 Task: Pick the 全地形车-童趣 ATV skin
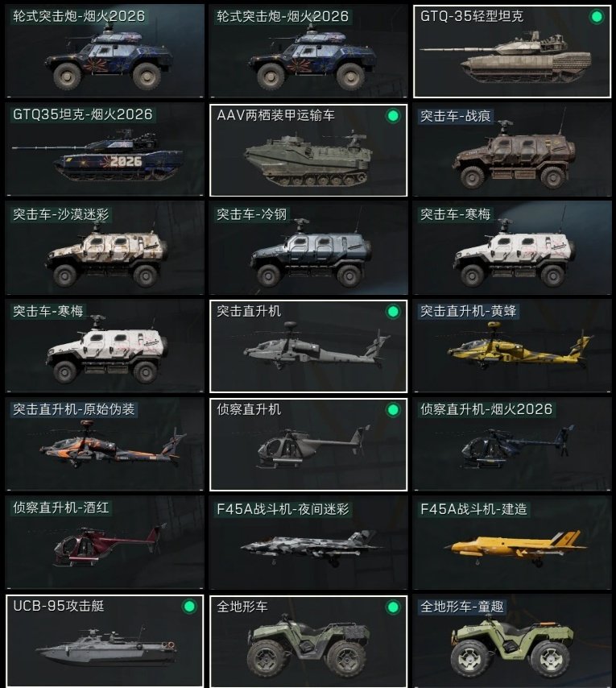click(511, 641)
